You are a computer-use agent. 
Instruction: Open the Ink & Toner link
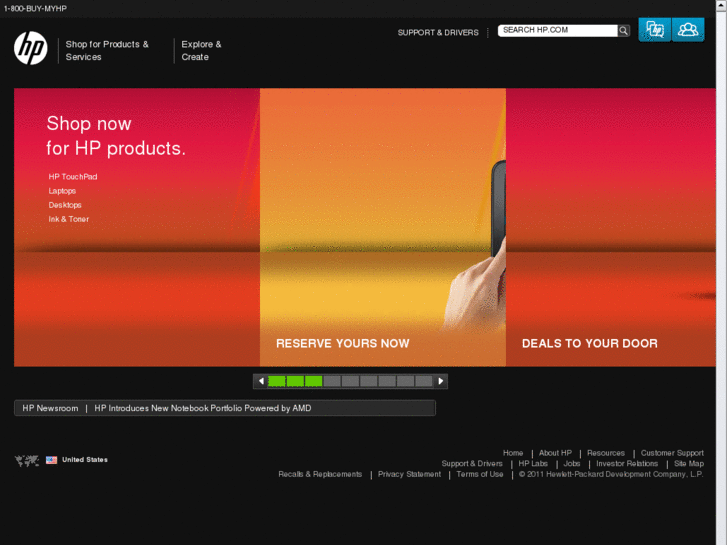[69, 219]
